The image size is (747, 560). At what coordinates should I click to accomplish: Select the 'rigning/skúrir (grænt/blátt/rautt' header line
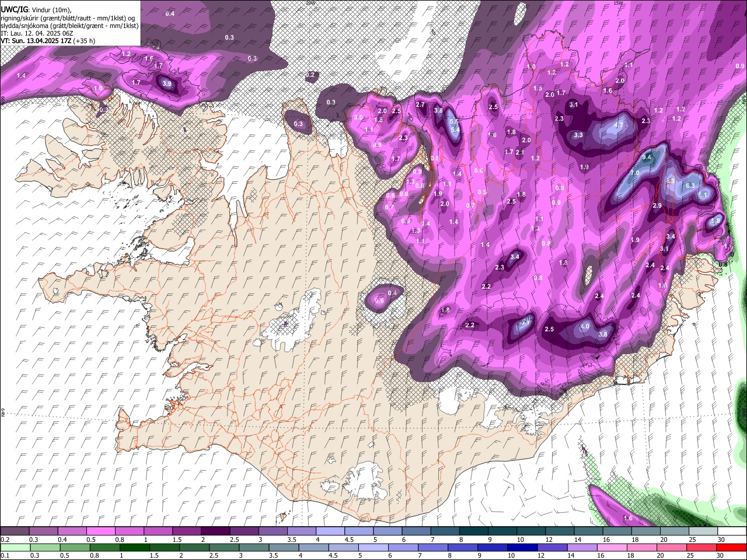pos(67,18)
